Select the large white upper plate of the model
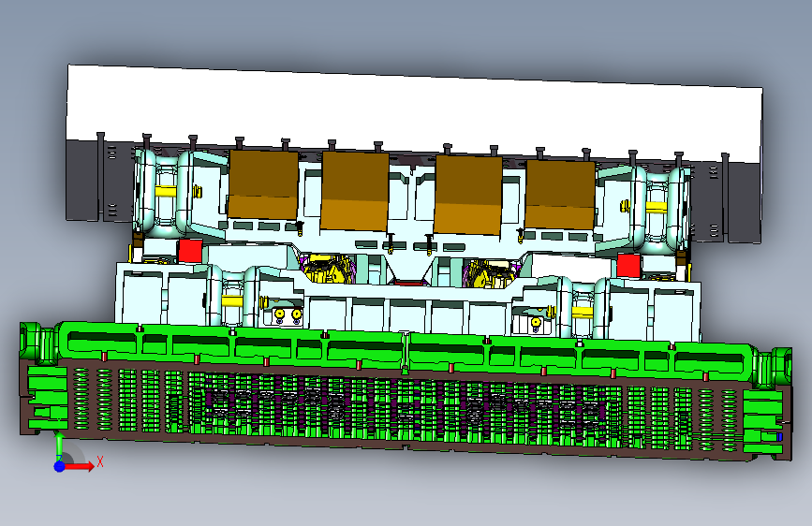 pos(414,114)
